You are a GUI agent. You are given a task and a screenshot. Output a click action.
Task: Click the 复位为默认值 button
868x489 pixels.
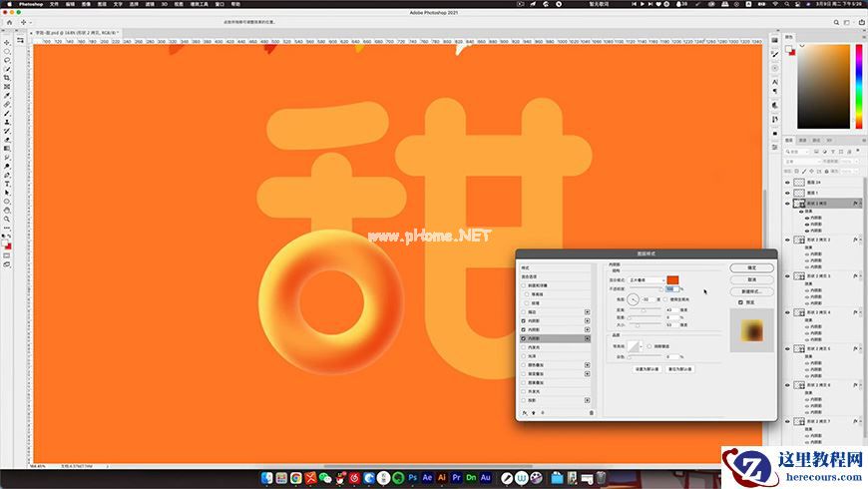679,369
